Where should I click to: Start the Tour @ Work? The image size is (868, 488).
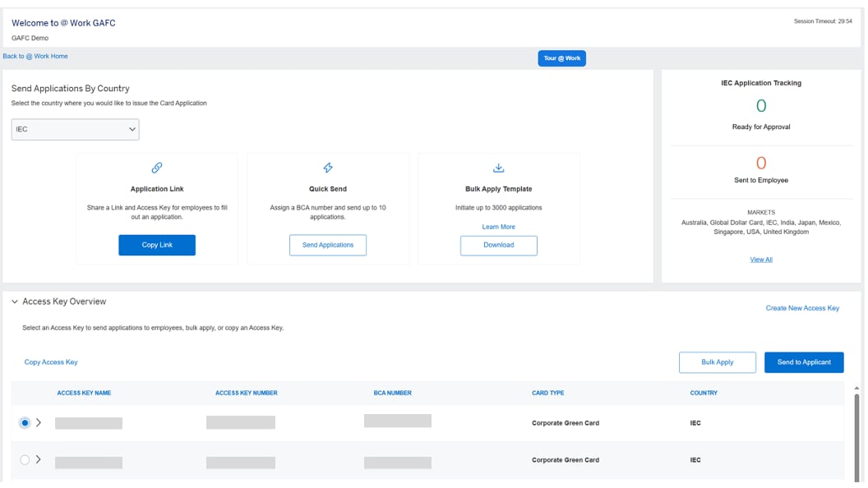coord(561,58)
